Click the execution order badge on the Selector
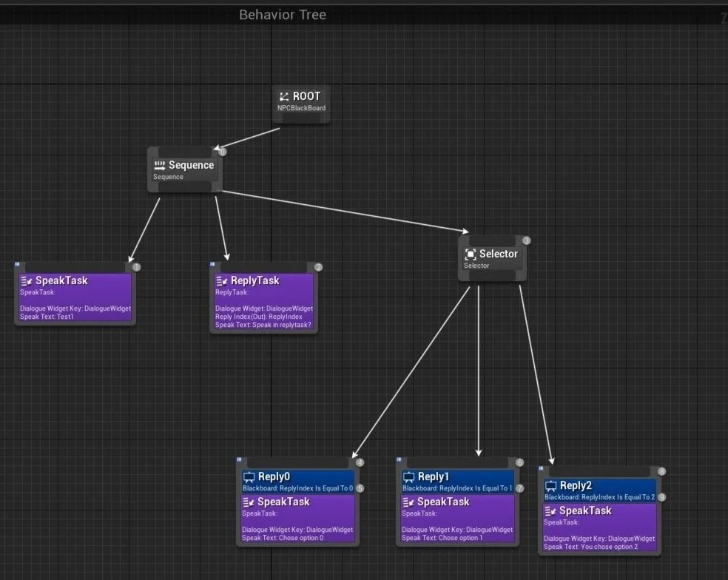This screenshot has width=728, height=580. coord(526,240)
